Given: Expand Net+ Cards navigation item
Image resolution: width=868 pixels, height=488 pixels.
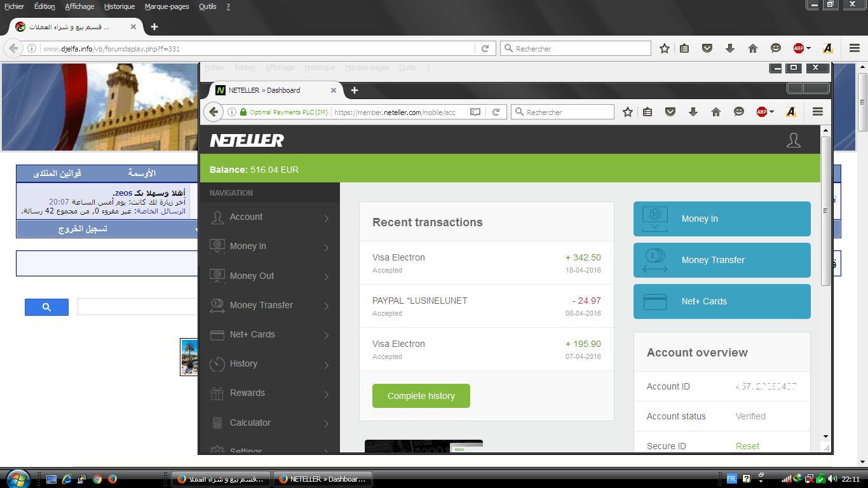Looking at the screenshot, I should (269, 334).
